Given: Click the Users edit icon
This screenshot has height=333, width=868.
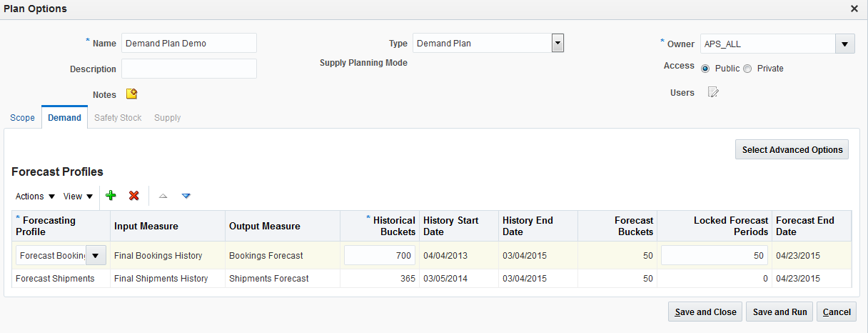Looking at the screenshot, I should tap(713, 92).
